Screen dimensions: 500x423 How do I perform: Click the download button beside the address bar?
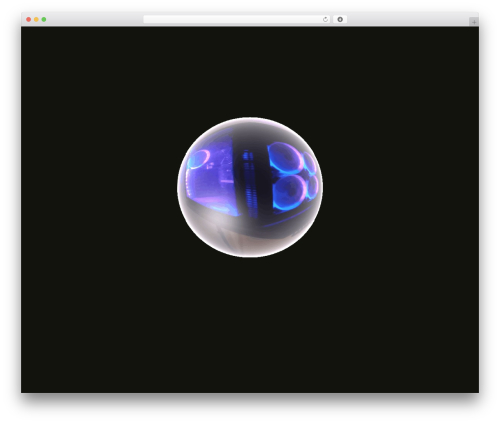(x=340, y=20)
